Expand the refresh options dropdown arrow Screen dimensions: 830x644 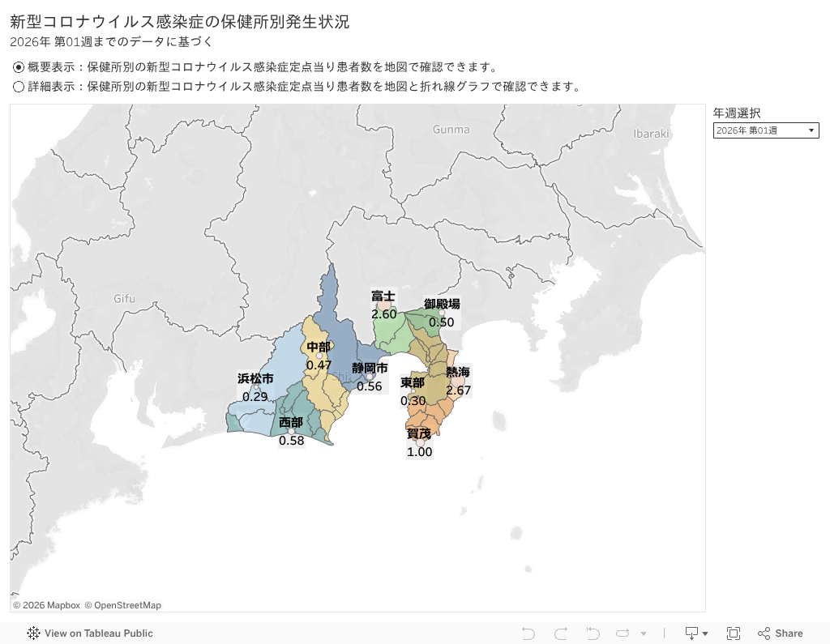point(644,633)
